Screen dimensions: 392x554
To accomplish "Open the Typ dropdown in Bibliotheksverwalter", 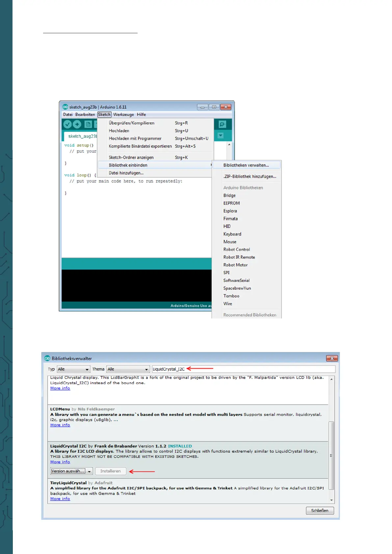I will (73, 369).
